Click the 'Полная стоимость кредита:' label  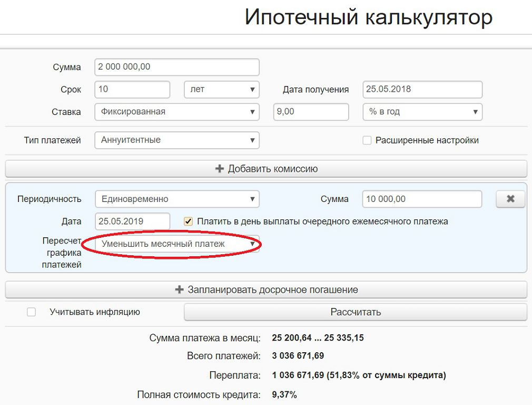click(x=199, y=395)
